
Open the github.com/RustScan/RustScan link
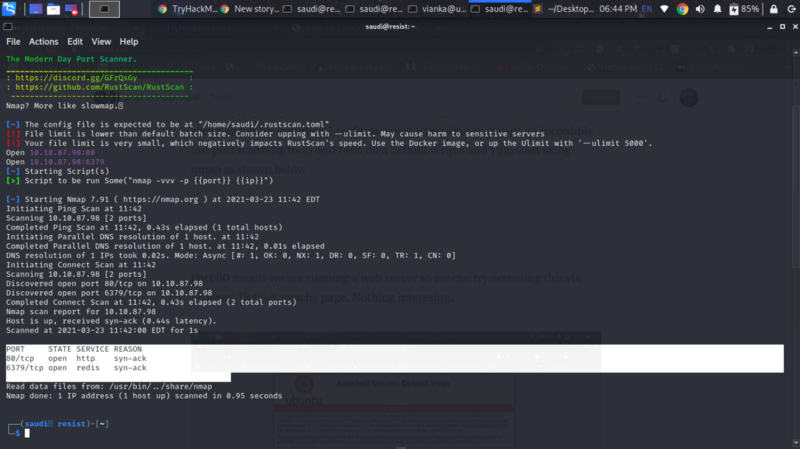point(99,87)
